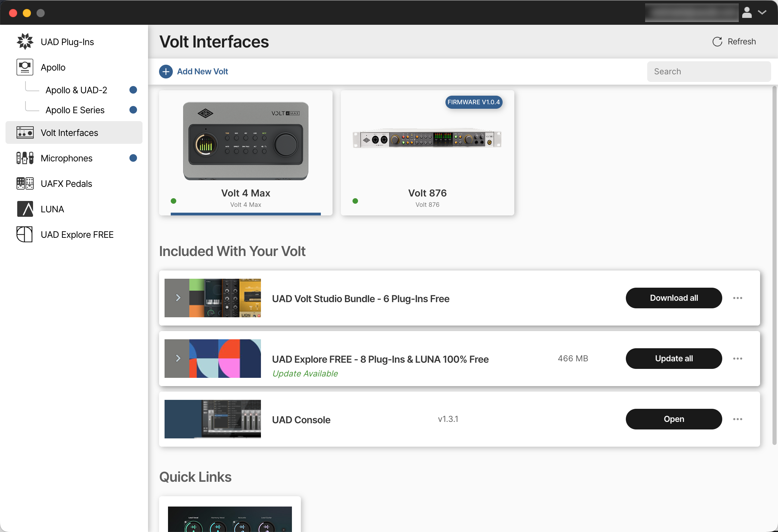
Task: Click the yellow minimize window button
Action: [x=27, y=13]
